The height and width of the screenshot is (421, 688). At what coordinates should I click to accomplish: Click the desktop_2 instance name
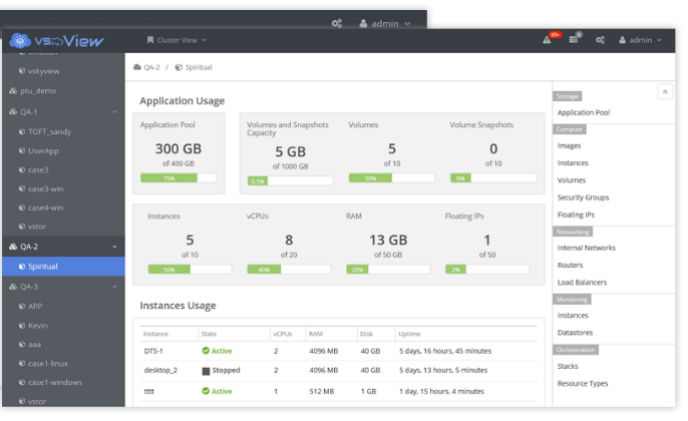[160, 370]
